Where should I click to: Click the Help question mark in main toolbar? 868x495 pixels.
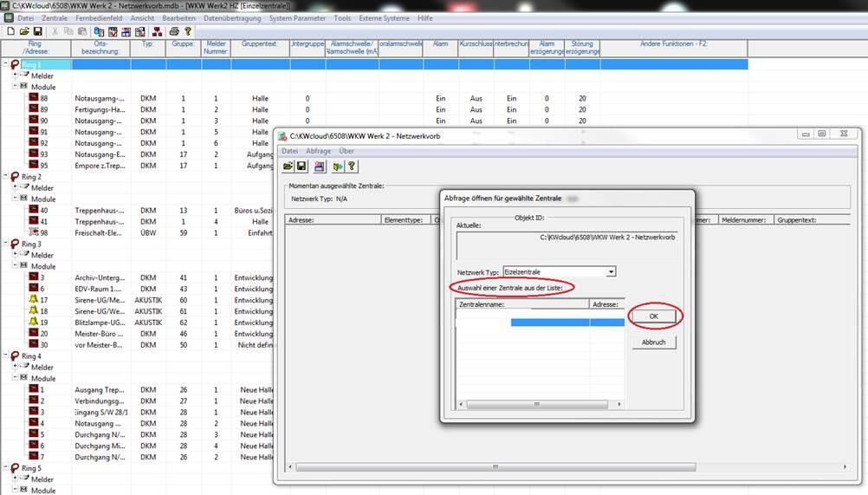[188, 31]
